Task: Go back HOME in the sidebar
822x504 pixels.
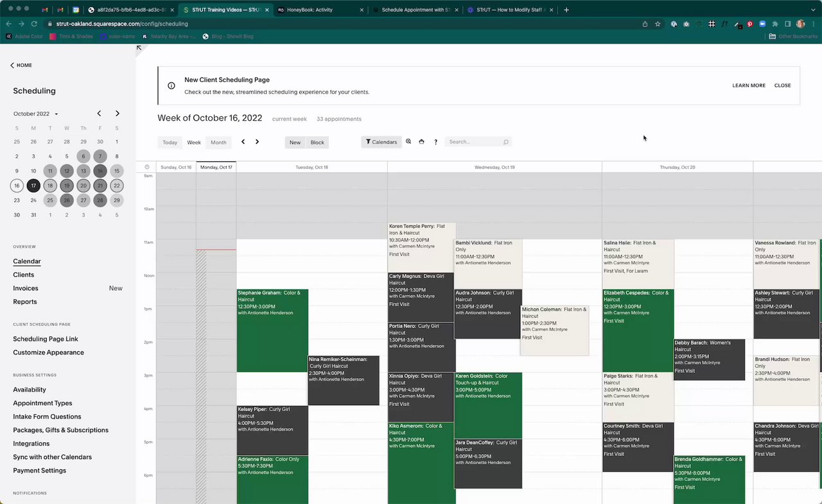Action: 21,65
